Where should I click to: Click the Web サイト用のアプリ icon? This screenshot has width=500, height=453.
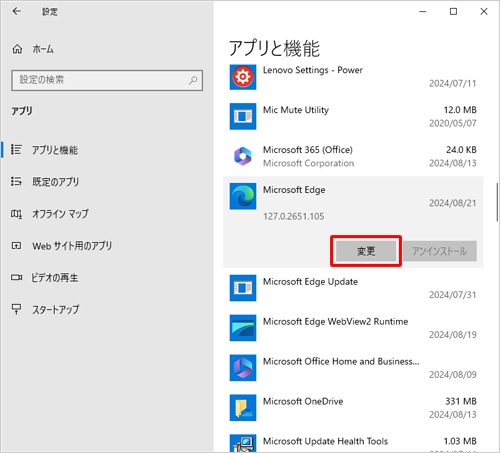click(x=16, y=246)
